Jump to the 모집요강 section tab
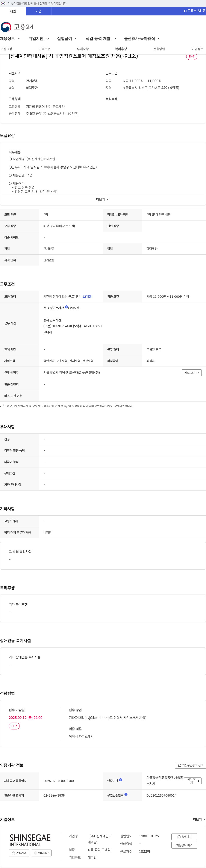This screenshot has width=206, height=868. pos(6,49)
